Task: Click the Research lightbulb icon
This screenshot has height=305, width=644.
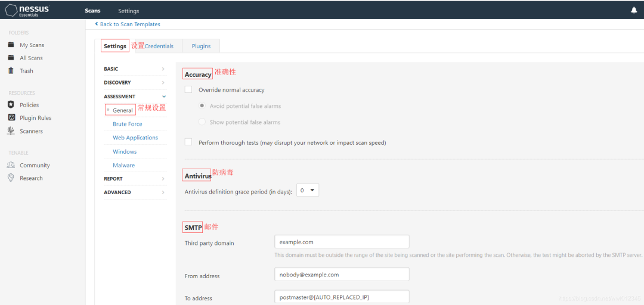Action: pos(11,178)
